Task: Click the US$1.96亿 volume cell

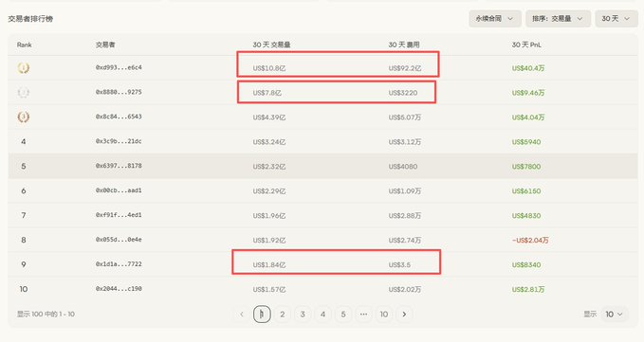Action: pyautogui.click(x=269, y=216)
